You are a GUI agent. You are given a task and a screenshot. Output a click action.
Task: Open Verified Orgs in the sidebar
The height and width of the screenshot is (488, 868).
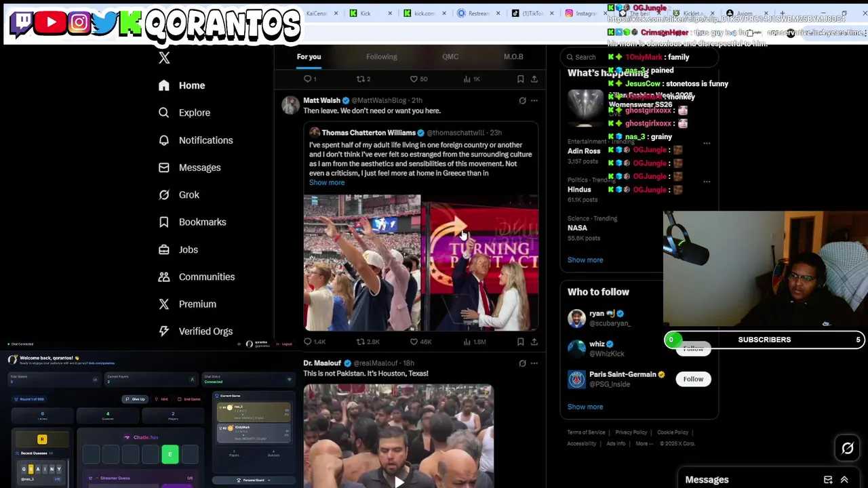click(x=195, y=331)
